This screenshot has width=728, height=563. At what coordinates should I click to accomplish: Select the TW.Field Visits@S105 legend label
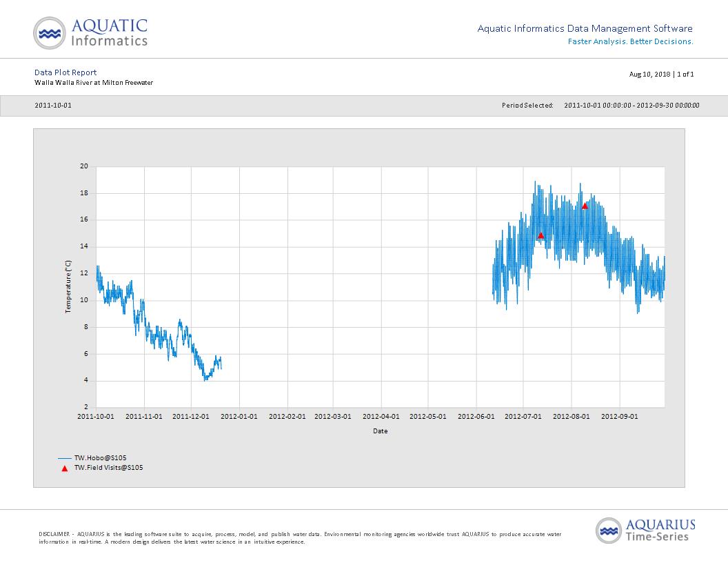coord(109,468)
